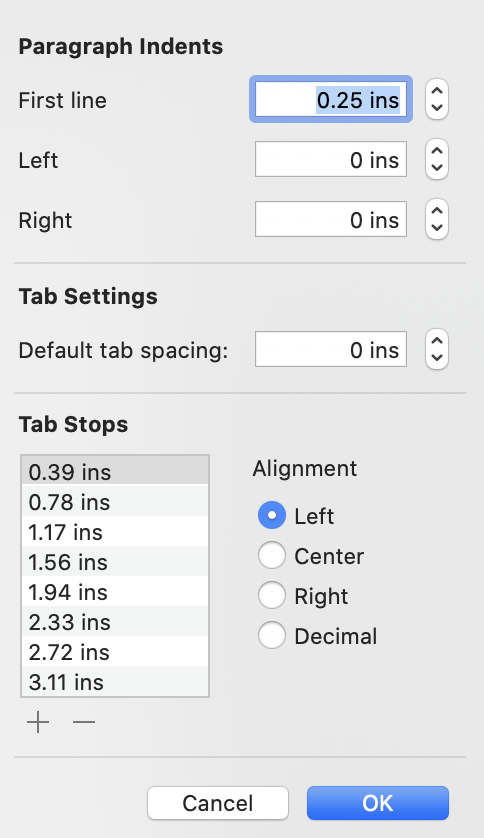
Task: Increase First line indent using stepper up arrow
Action: [437, 92]
